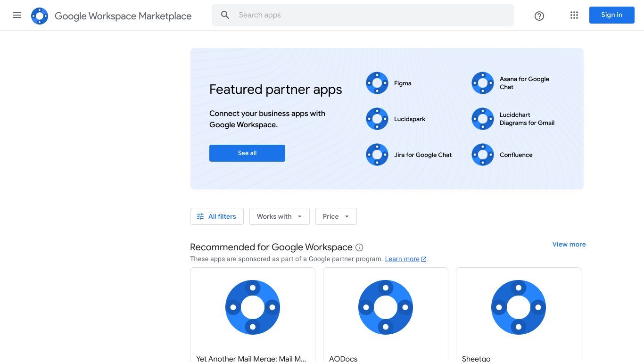Select Lucidchart Diagrams for Gmail label

click(527, 119)
